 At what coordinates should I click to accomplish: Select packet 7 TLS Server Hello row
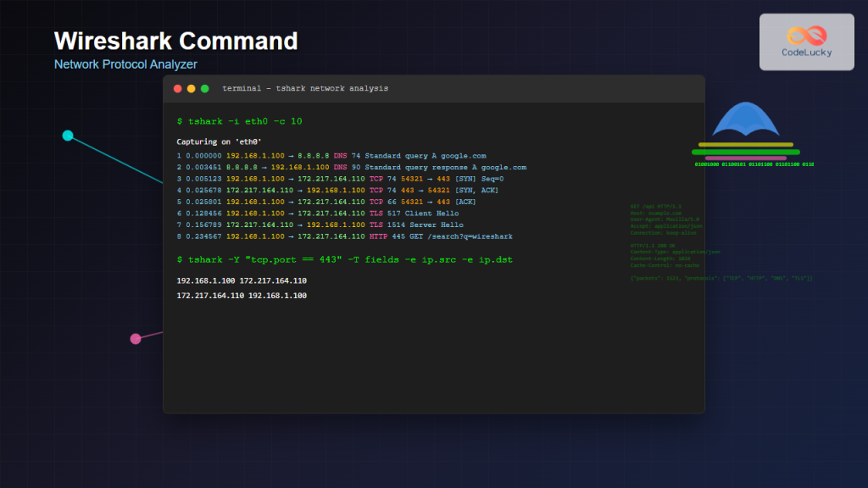(320, 225)
